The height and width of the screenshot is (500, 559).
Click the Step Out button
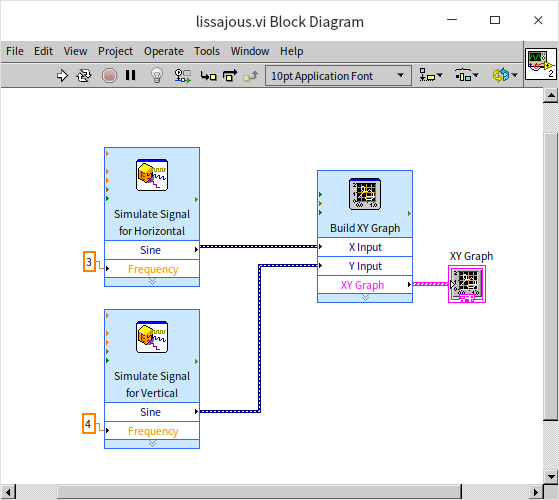(x=251, y=76)
